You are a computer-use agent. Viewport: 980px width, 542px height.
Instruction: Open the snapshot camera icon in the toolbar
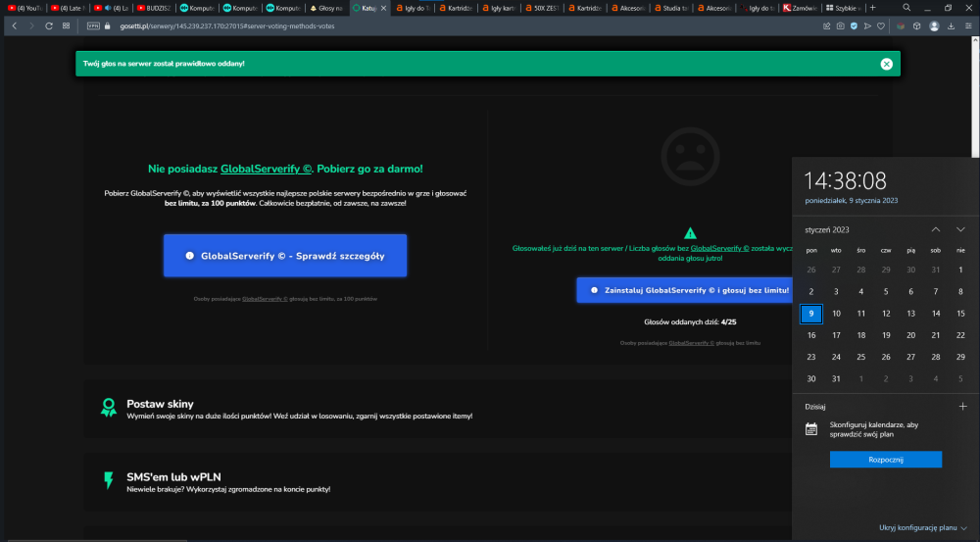coord(840,26)
